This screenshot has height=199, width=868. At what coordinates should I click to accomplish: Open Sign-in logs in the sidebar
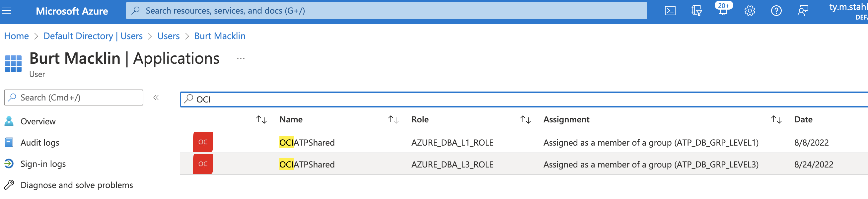click(x=43, y=164)
